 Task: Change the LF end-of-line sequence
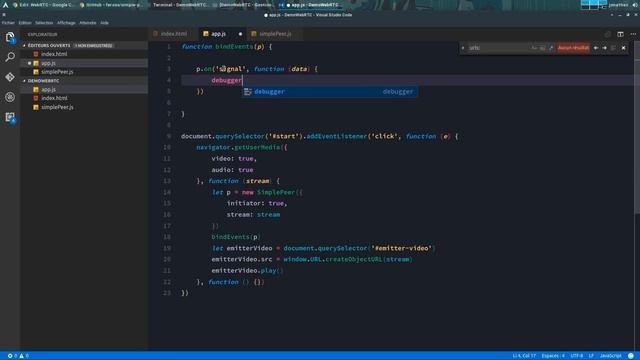[x=591, y=356]
